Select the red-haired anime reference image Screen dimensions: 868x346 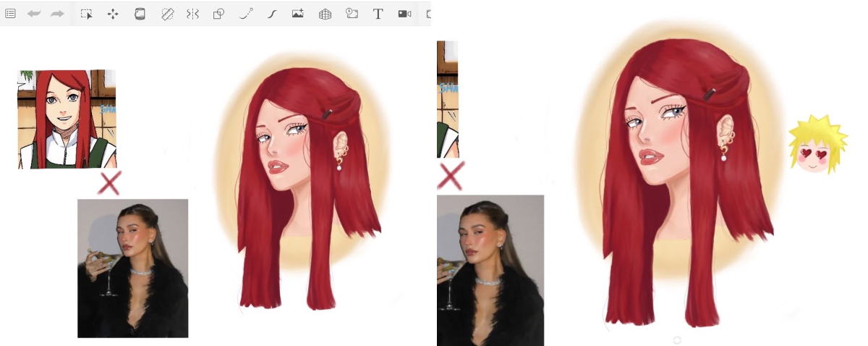pyautogui.click(x=67, y=119)
